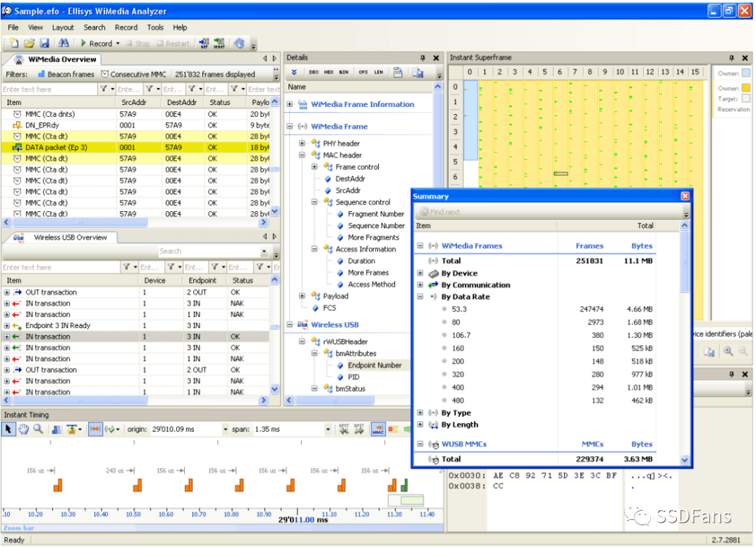This screenshot has width=756, height=547.
Task: Open the Help menu
Action: (180, 27)
